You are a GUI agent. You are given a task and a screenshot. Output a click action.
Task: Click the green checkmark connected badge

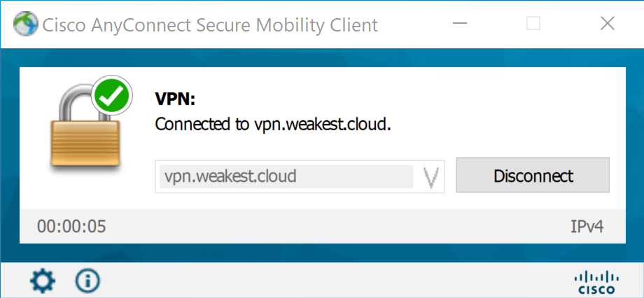coord(112,96)
